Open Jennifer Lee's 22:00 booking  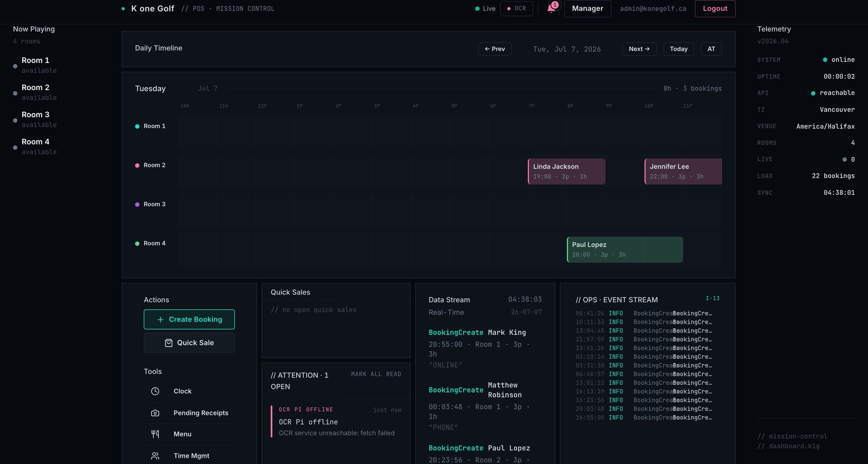[x=683, y=171]
